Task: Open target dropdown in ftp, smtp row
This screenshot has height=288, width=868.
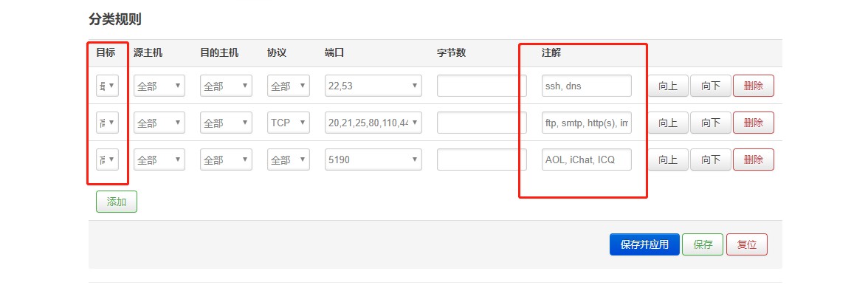Action: pyautogui.click(x=108, y=123)
